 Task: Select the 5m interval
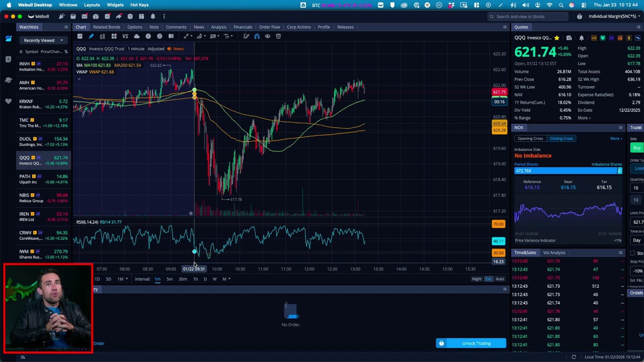tap(170, 279)
